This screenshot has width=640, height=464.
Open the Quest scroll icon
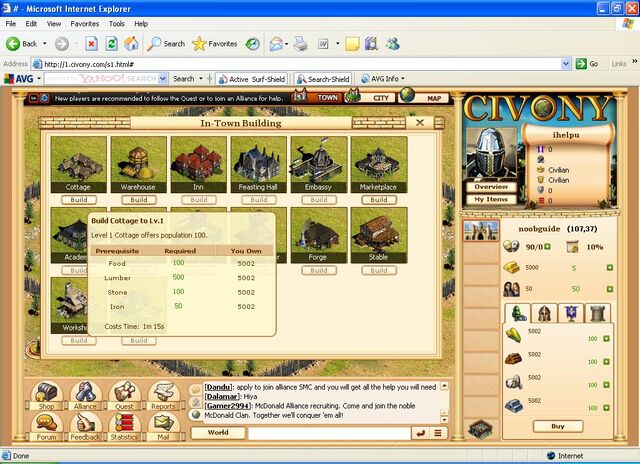coord(124,393)
